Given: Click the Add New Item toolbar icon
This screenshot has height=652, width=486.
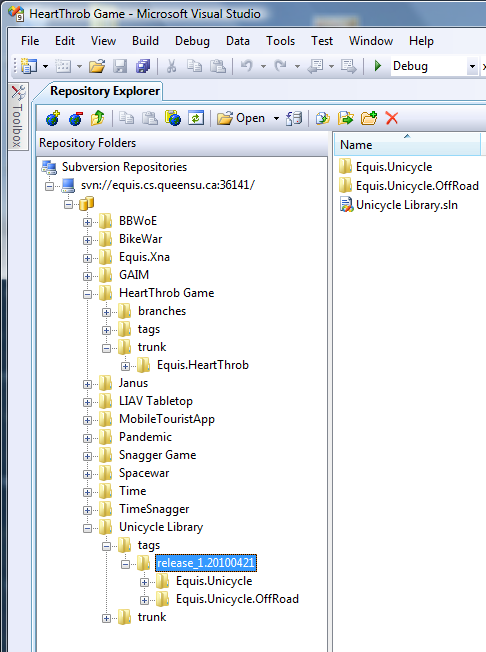Looking at the screenshot, I should click(x=63, y=66).
